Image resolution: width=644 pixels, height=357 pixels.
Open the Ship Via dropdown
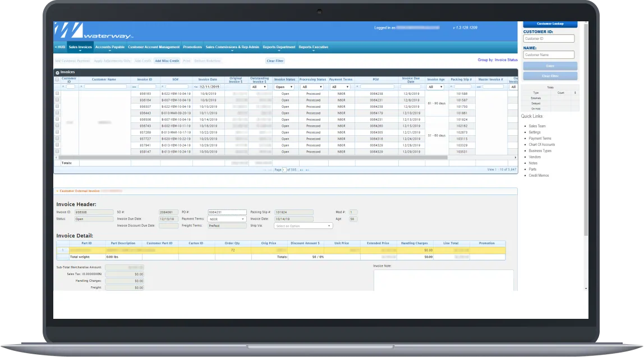(303, 226)
